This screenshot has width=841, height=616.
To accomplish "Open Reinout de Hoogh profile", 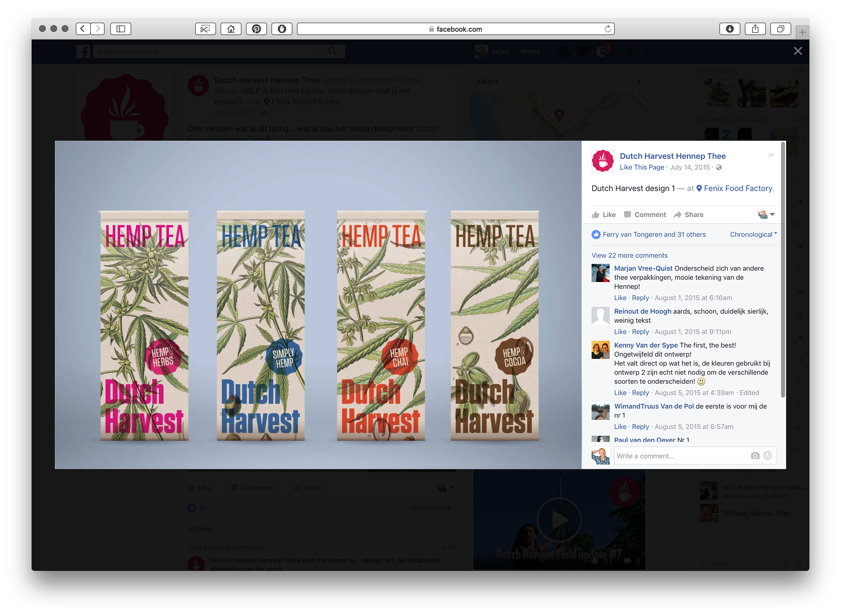I will click(x=643, y=311).
